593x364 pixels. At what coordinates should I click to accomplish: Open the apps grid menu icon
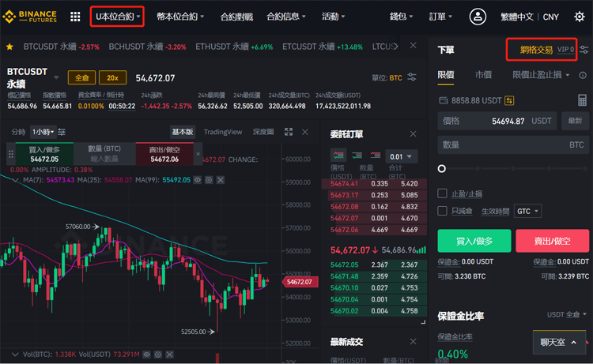pos(75,17)
